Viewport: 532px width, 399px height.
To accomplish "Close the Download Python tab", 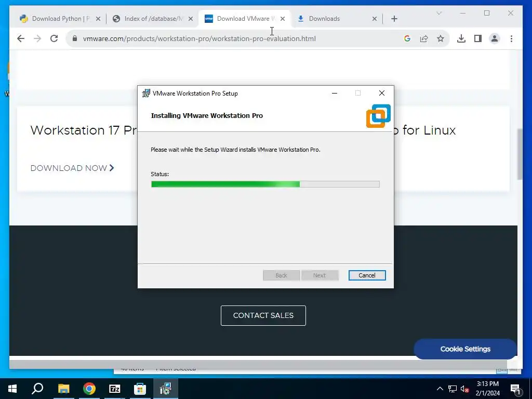I will tap(98, 19).
